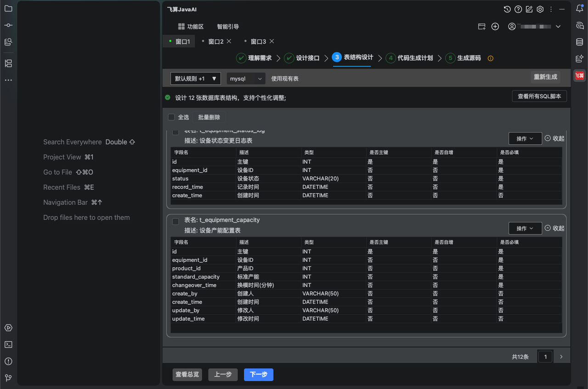Screen dimensions: 588x389
Task: Expand the user account dropdown arrow
Action: pos(558,27)
